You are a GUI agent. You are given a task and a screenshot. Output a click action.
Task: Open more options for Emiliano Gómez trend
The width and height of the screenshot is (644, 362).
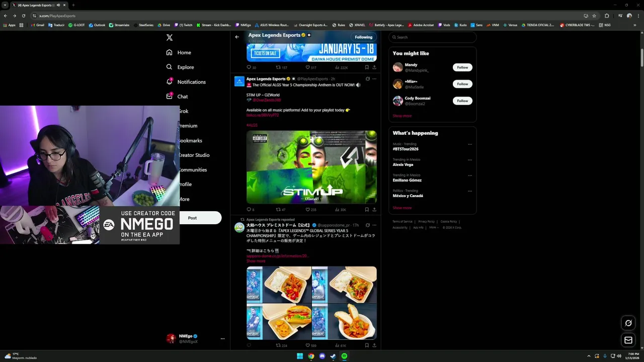tap(470, 175)
